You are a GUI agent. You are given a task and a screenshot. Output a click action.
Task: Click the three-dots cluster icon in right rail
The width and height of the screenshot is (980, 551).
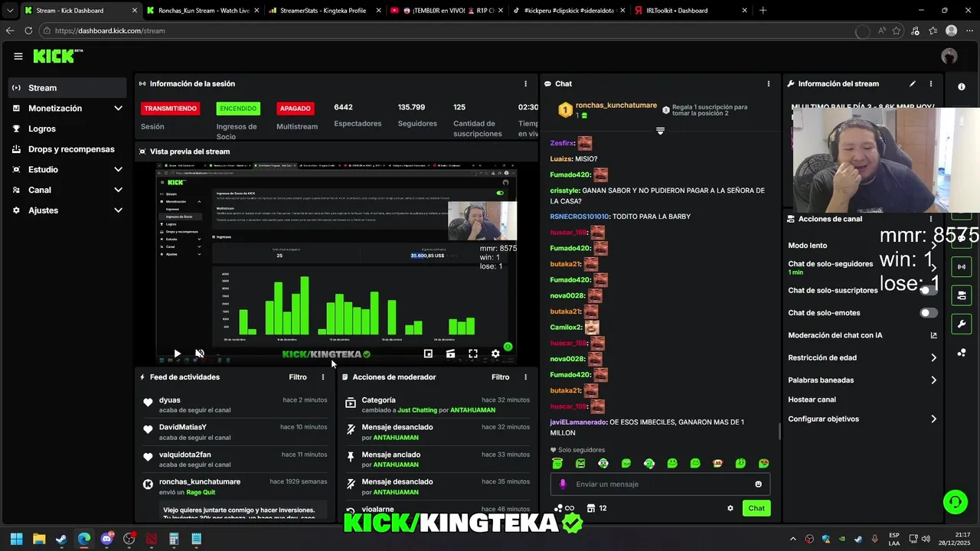click(962, 352)
